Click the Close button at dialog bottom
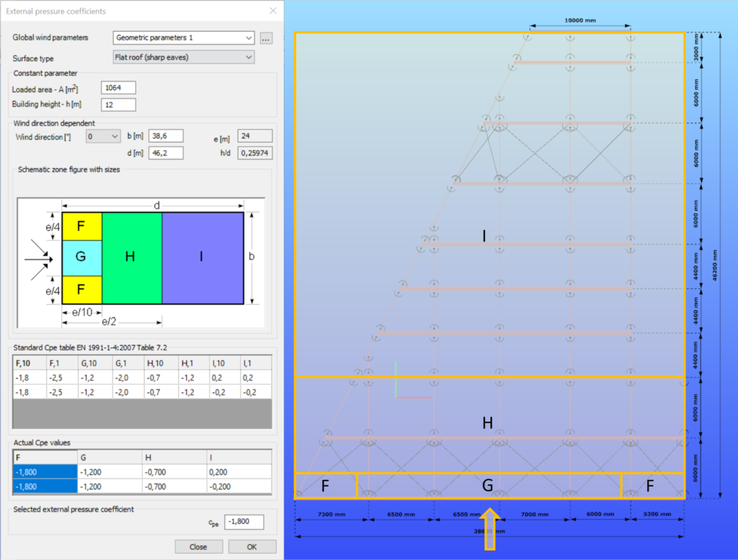Viewport: 738px width, 560px height. 198,547
